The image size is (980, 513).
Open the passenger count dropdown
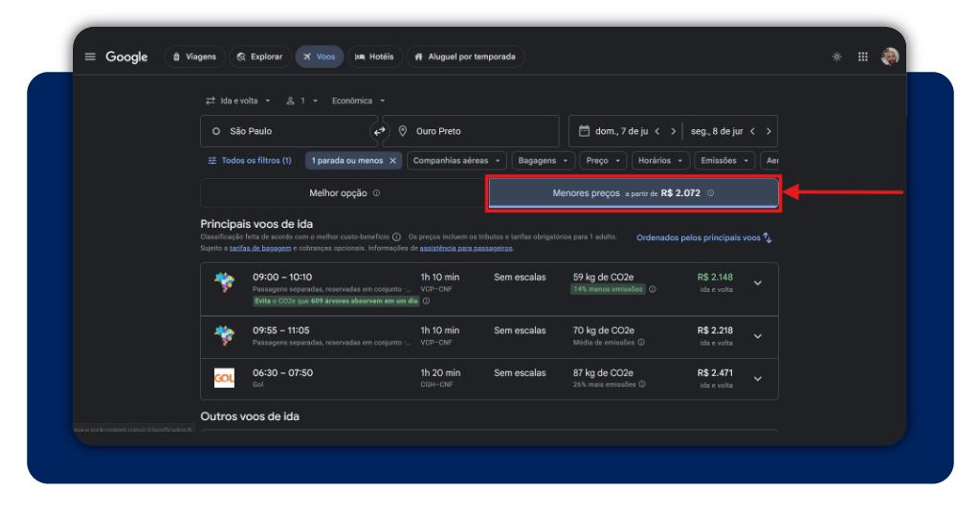click(x=302, y=100)
